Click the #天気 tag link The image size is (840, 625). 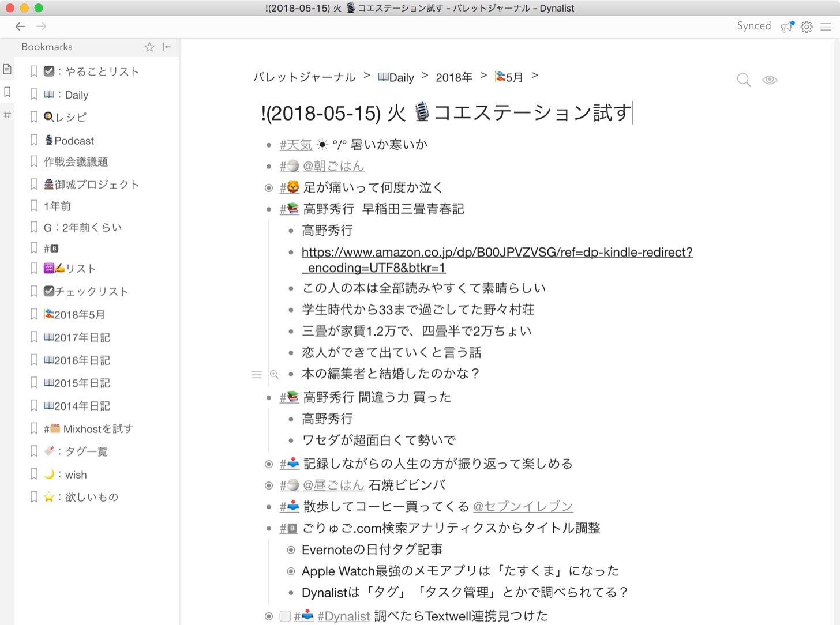[x=295, y=145]
